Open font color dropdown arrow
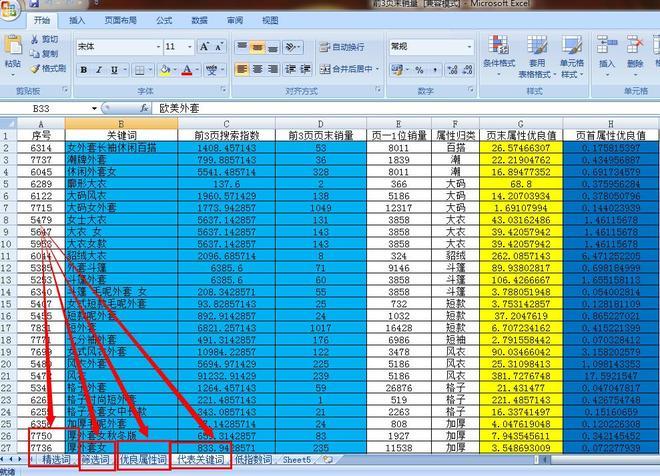The width and height of the screenshot is (660, 476). tap(197, 70)
